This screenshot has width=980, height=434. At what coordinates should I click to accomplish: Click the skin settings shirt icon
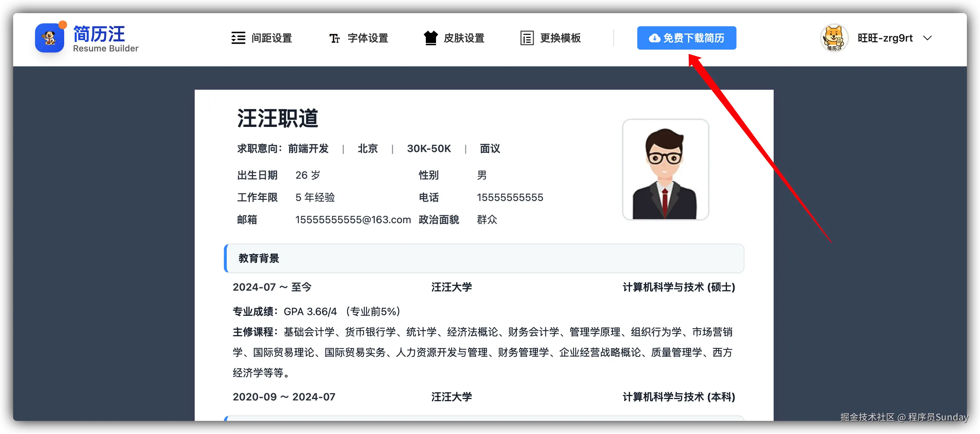click(431, 38)
